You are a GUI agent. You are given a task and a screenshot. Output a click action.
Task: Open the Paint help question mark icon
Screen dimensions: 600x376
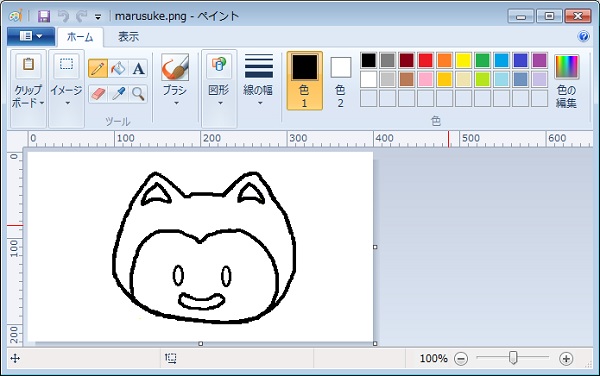[x=584, y=36]
